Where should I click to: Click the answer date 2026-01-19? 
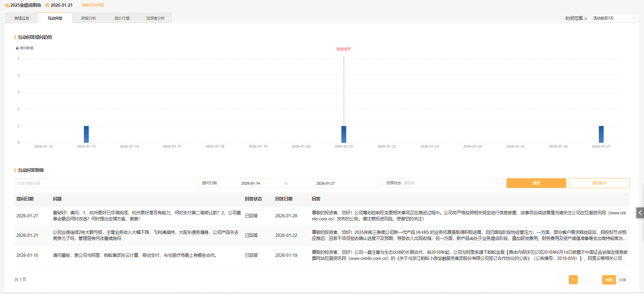pos(286,256)
